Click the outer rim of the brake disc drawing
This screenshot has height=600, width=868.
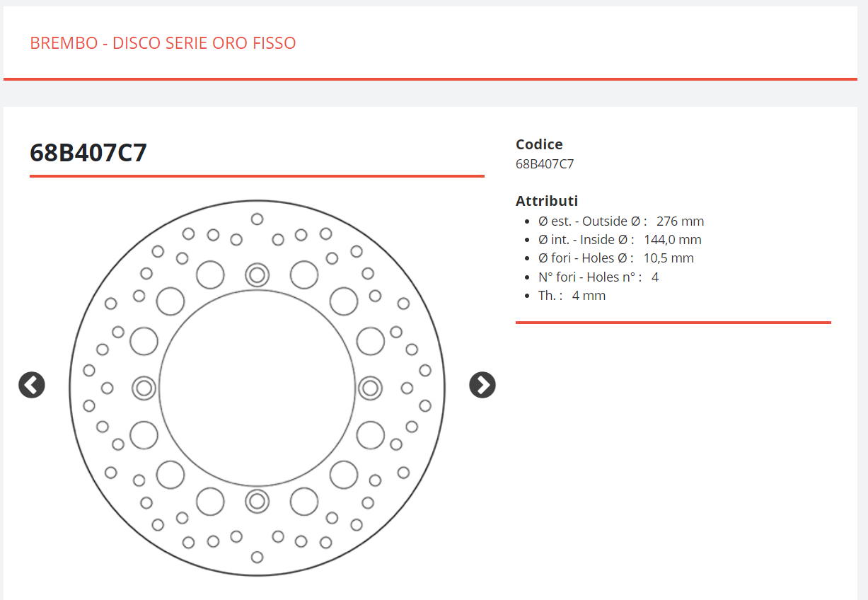coord(257,200)
